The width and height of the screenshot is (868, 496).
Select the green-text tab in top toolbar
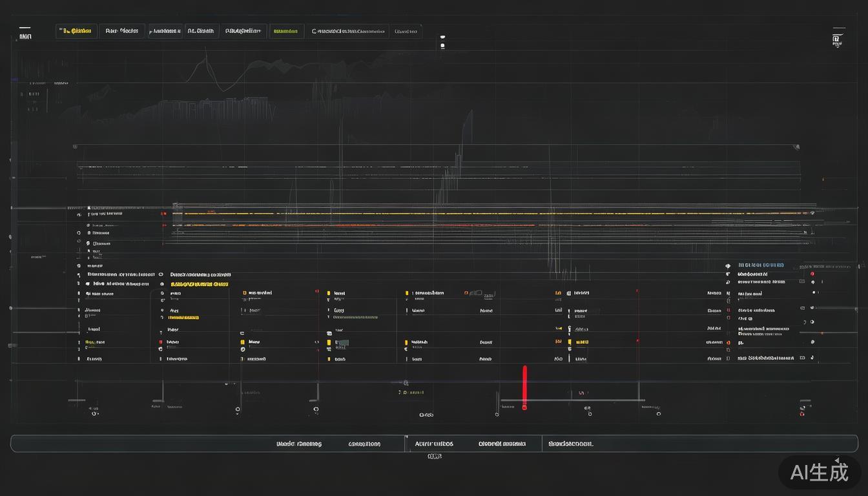285,31
